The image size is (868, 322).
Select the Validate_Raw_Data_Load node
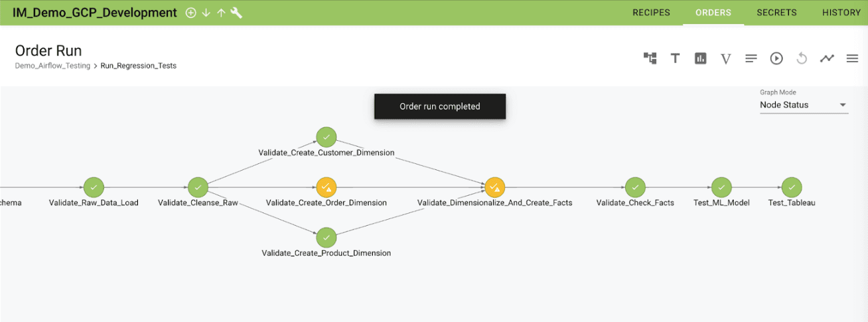click(x=94, y=188)
